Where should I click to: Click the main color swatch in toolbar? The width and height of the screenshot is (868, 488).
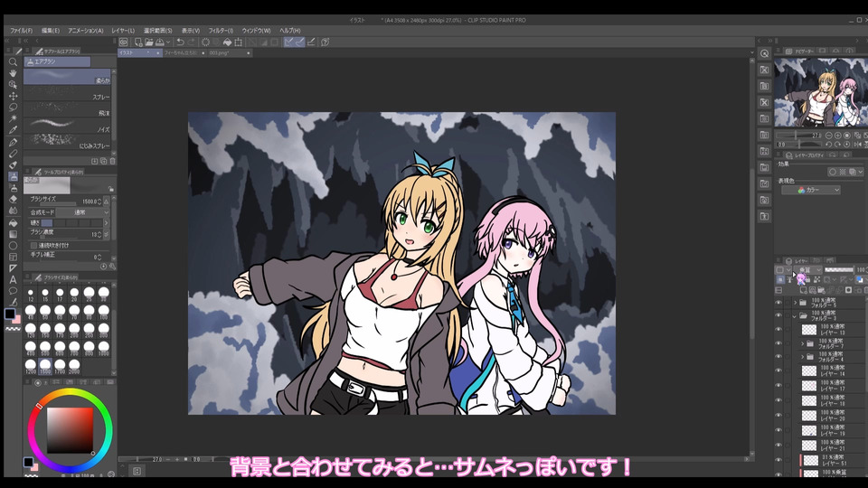coord(9,314)
